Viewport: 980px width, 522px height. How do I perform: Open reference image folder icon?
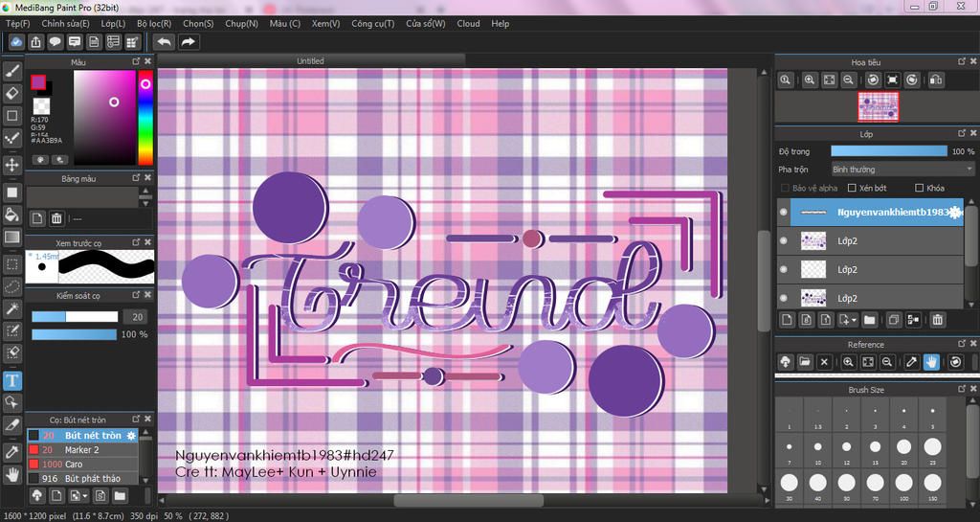pos(804,361)
